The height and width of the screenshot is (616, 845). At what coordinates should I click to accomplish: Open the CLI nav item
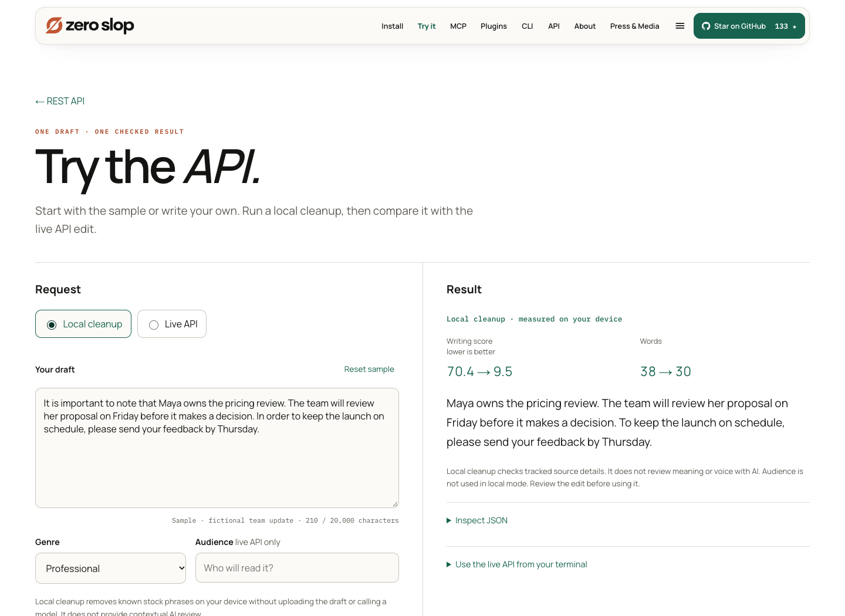[x=528, y=26]
